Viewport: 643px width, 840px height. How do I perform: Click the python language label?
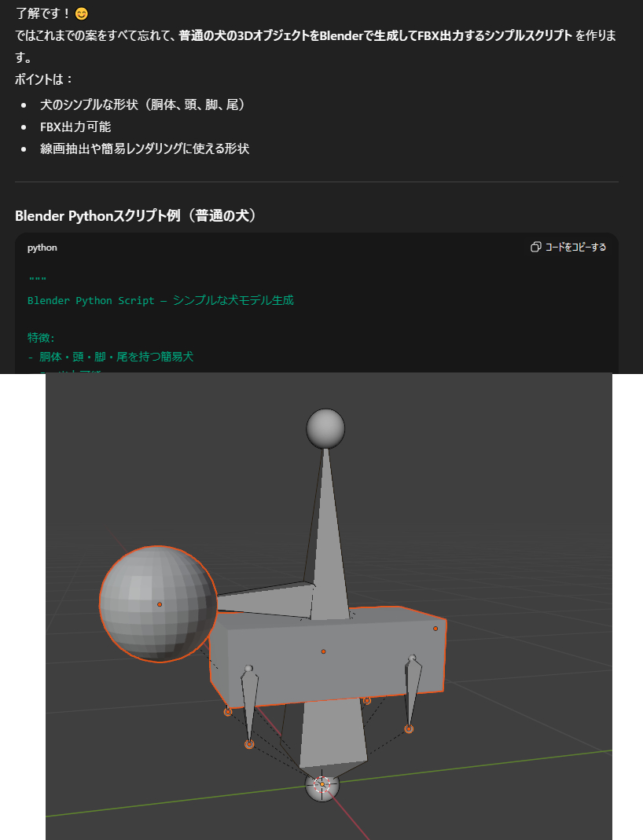coord(42,248)
